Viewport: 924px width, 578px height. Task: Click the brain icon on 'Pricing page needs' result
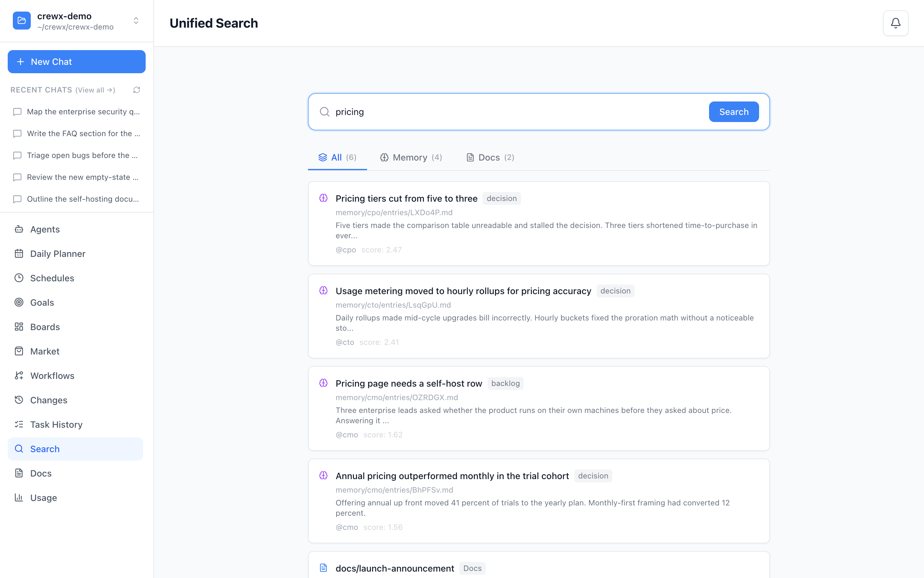[323, 383]
